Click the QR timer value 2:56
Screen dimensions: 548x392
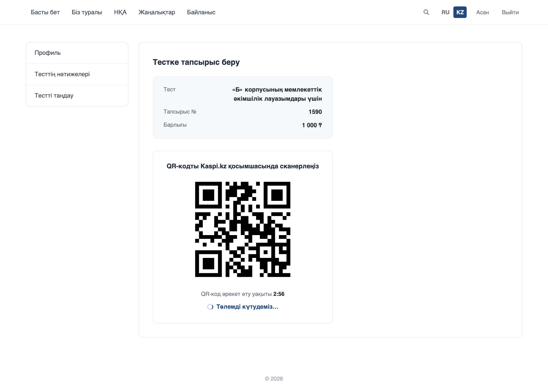click(x=279, y=294)
